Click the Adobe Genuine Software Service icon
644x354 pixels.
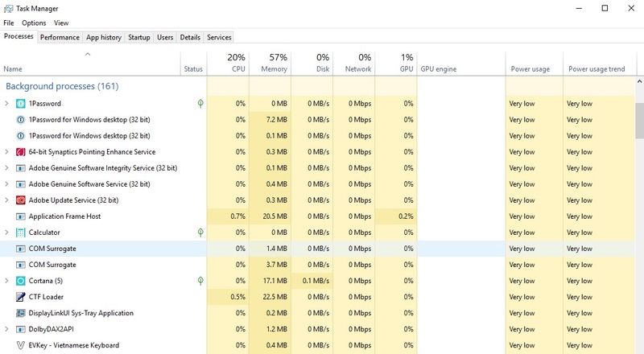pyautogui.click(x=21, y=184)
